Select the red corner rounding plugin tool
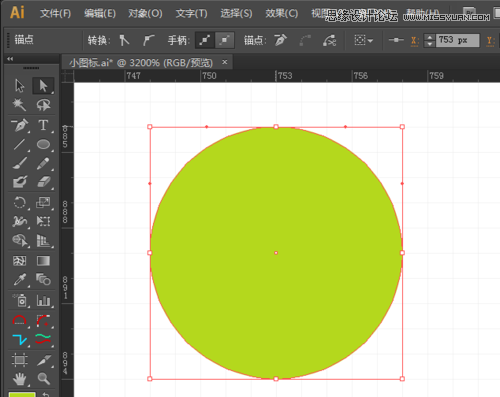This screenshot has height=397, width=500. click(43, 320)
